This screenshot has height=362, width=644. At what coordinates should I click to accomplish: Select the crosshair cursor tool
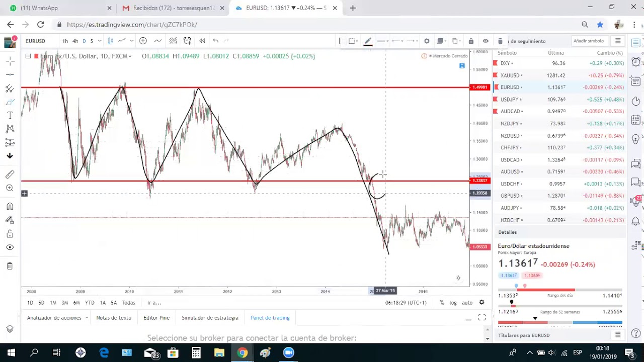point(10,61)
